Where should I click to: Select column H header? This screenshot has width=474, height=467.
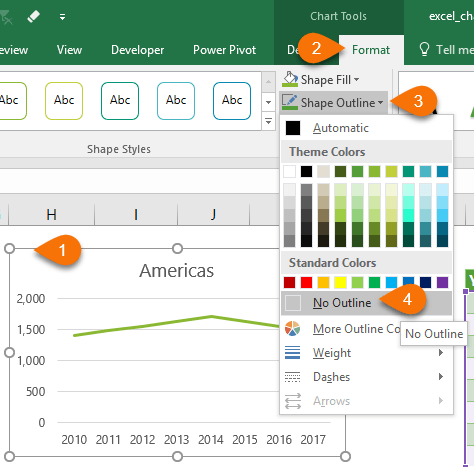(51, 214)
